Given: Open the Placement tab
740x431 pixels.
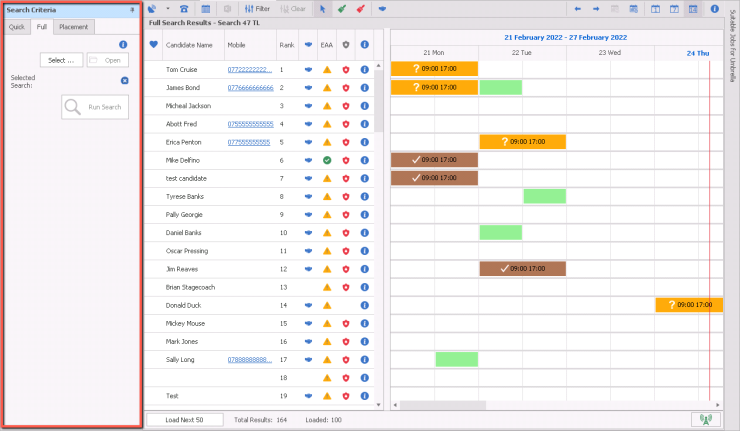Looking at the screenshot, I should pyautogui.click(x=72, y=27).
